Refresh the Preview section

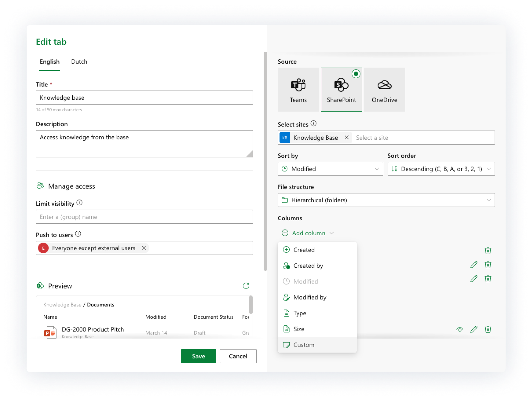click(x=246, y=286)
